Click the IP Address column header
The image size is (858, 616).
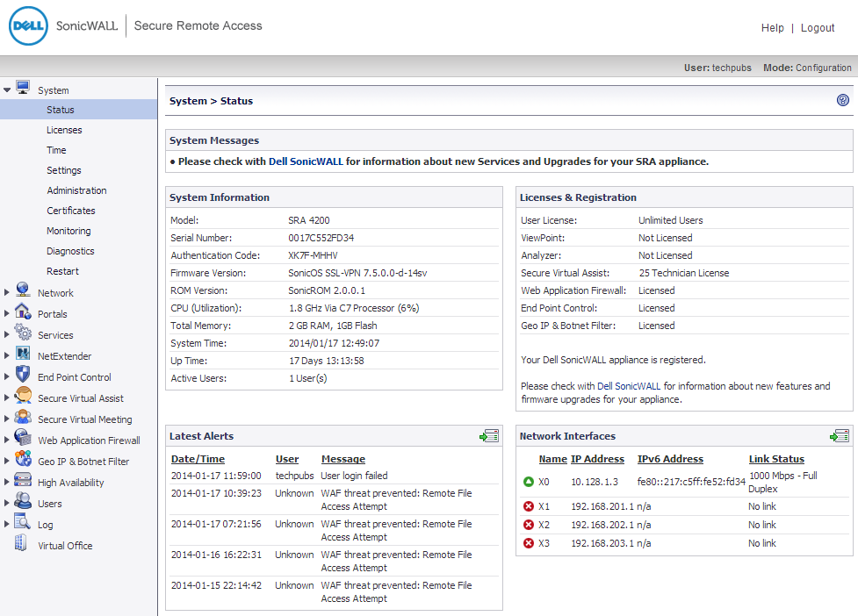(x=597, y=459)
